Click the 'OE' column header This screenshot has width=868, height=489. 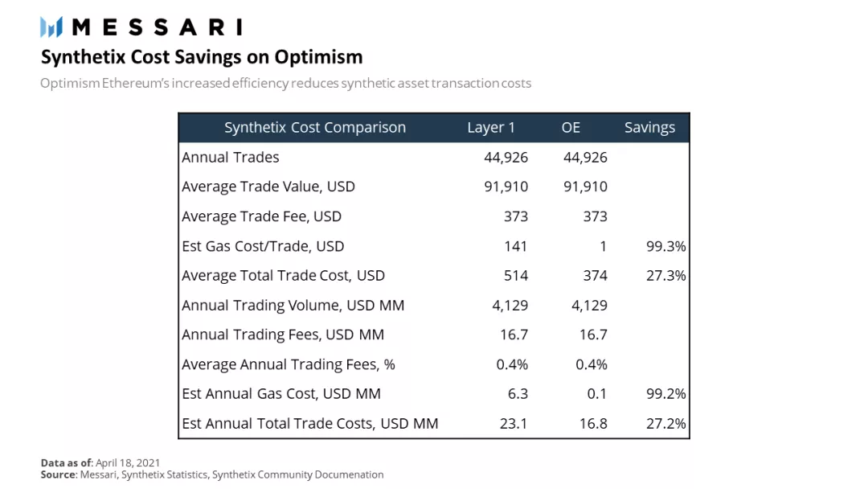(x=571, y=128)
